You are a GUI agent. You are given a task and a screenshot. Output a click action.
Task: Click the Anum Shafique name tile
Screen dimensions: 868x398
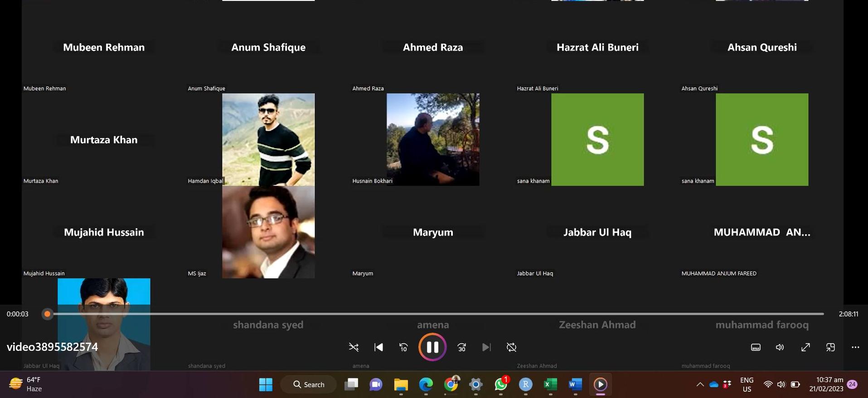(x=268, y=47)
